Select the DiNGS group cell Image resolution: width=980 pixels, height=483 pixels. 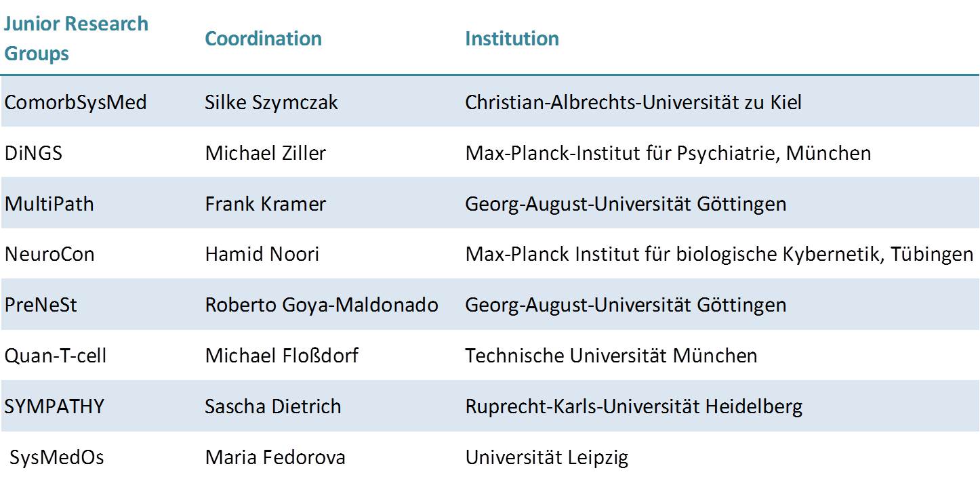33,153
